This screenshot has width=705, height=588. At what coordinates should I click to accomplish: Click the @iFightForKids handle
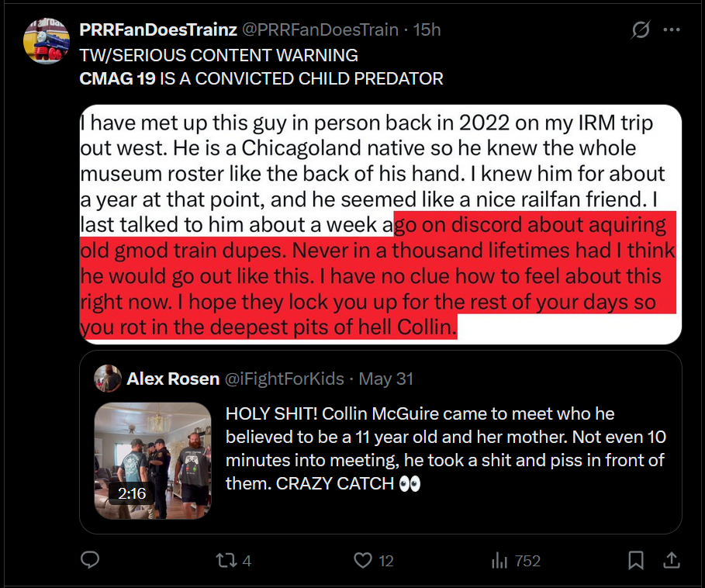click(x=285, y=379)
